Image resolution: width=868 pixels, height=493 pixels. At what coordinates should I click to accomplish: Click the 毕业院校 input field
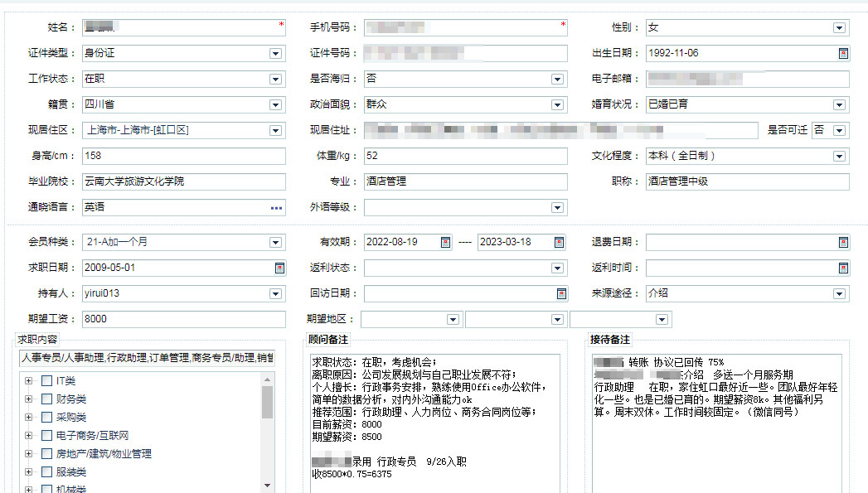(184, 181)
